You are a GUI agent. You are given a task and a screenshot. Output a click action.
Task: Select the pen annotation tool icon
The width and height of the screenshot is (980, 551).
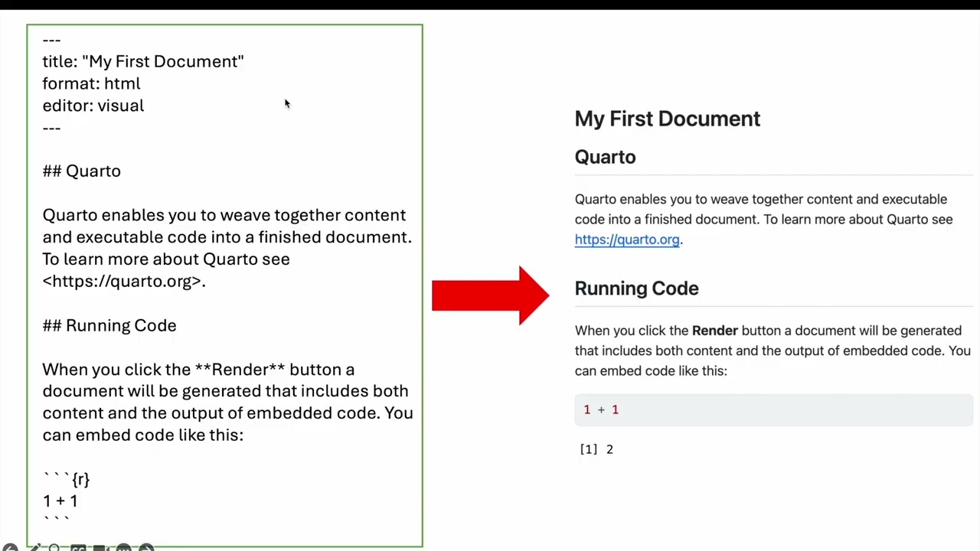[35, 548]
